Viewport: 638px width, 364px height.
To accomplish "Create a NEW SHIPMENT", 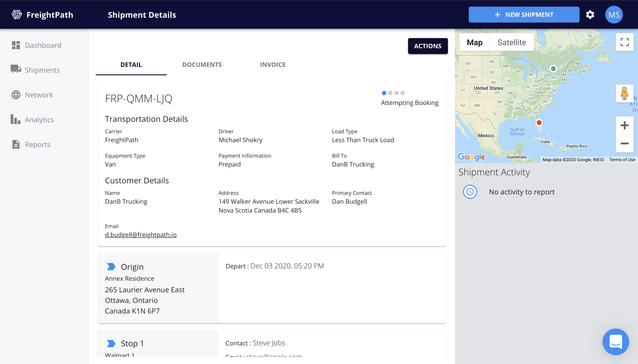I will click(524, 14).
